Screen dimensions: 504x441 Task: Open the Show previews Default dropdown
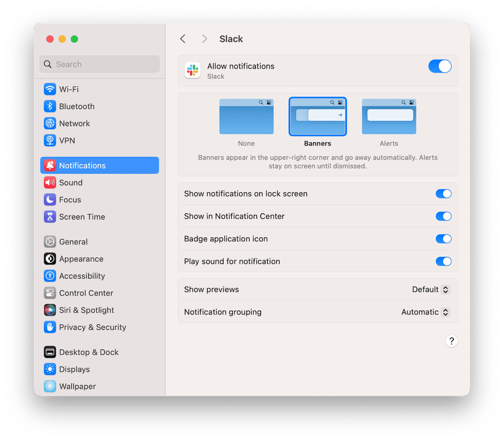(431, 290)
